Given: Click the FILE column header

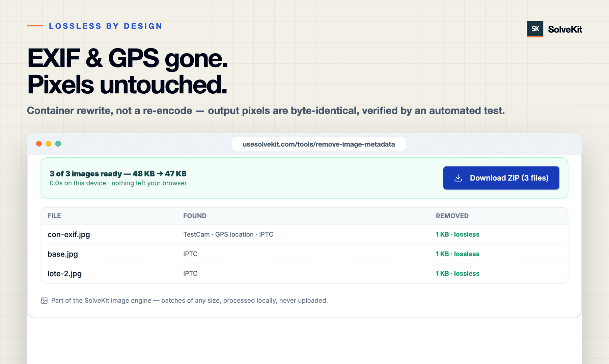Looking at the screenshot, I should click(x=54, y=216).
